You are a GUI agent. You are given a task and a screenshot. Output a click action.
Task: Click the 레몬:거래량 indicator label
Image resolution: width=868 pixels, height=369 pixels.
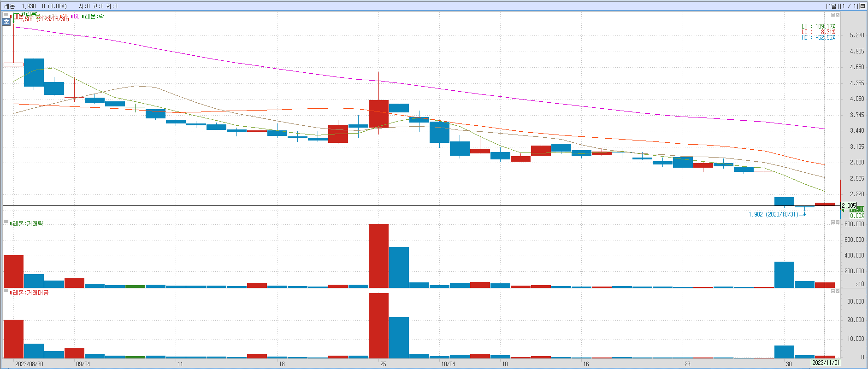[28, 223]
